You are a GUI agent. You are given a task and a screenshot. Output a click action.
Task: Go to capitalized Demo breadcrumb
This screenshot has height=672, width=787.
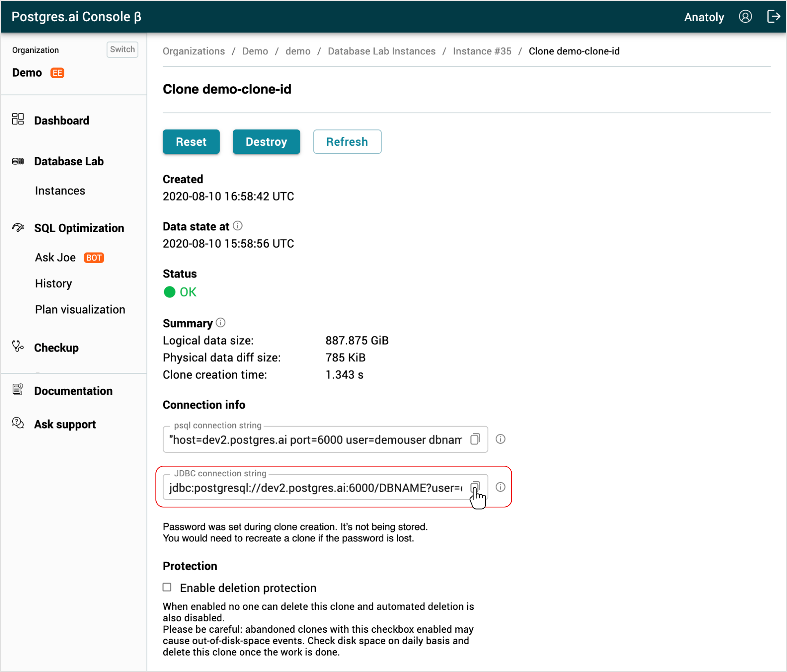click(x=255, y=51)
